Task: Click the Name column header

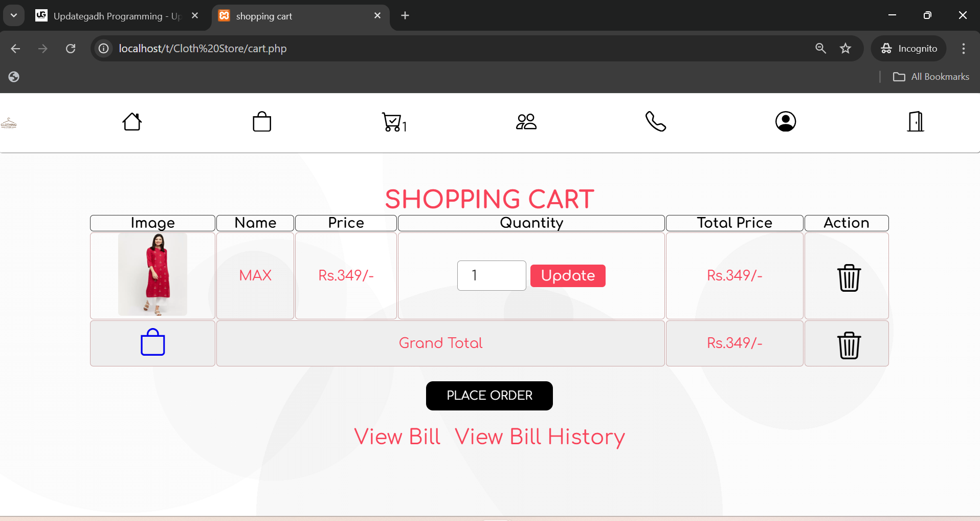Action: click(x=255, y=223)
